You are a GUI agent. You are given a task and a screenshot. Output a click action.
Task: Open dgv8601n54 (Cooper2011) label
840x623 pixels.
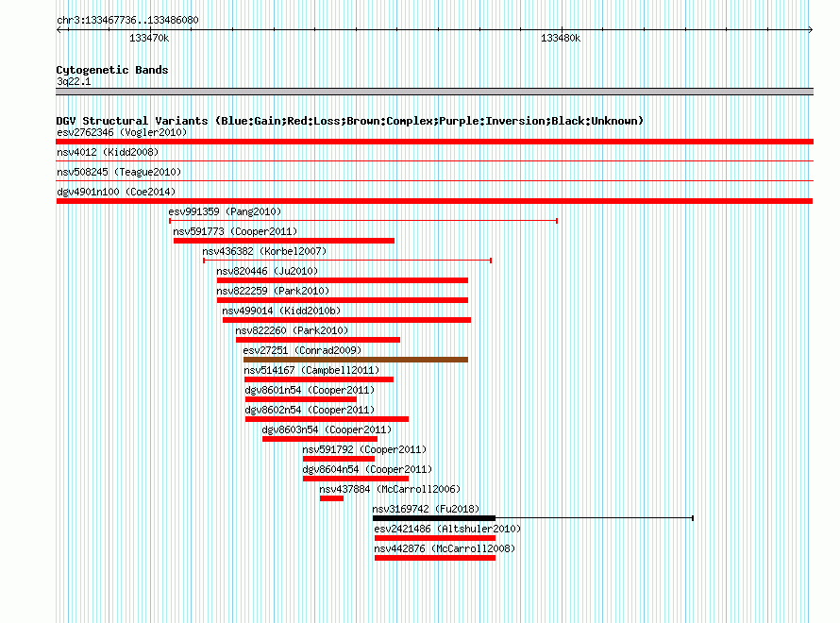(x=310, y=390)
